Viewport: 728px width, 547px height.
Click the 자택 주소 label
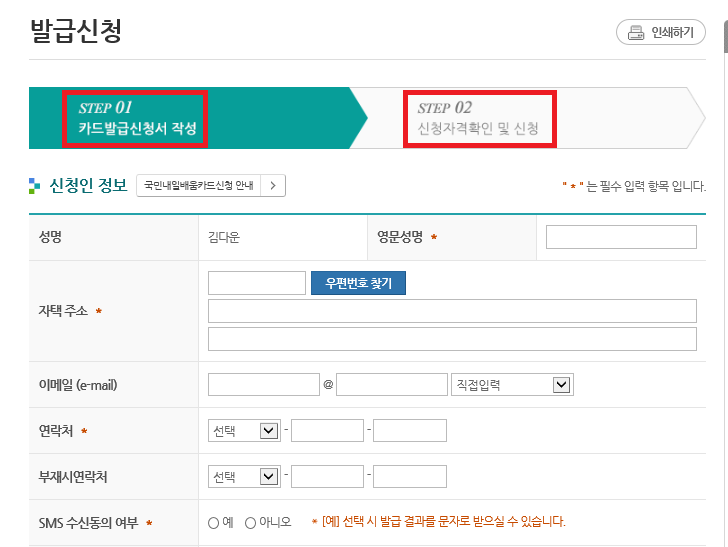click(x=63, y=311)
